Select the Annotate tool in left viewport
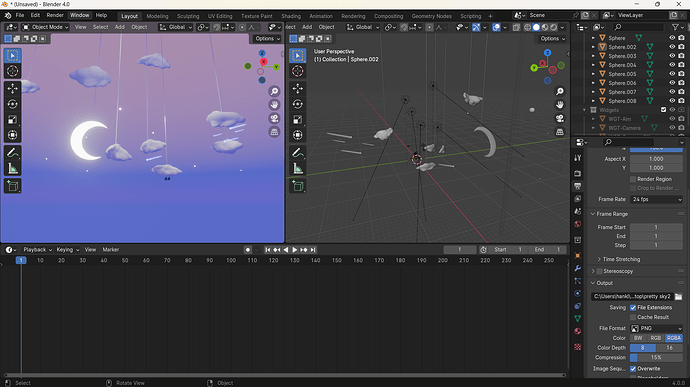 point(12,152)
